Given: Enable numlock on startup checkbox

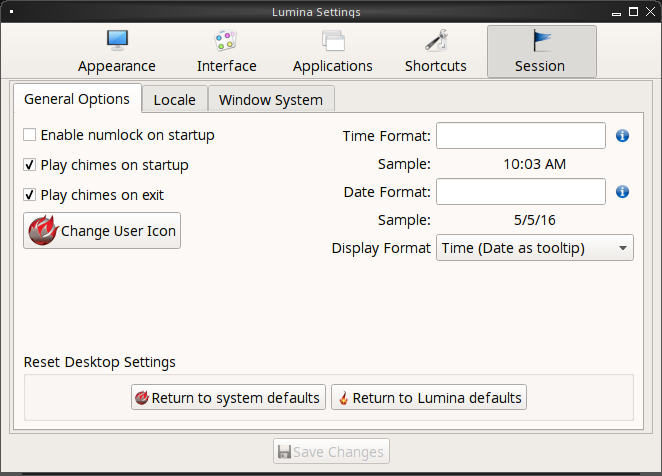Looking at the screenshot, I should [29, 135].
